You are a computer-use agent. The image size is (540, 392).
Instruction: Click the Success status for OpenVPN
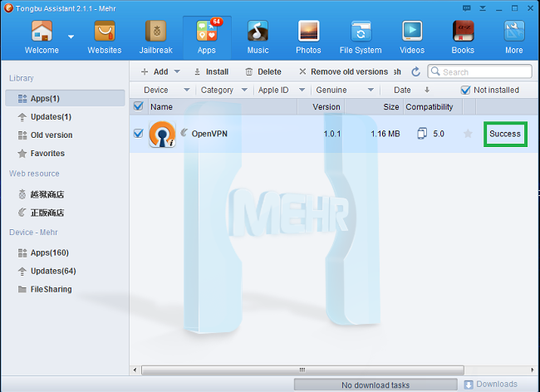(x=505, y=134)
